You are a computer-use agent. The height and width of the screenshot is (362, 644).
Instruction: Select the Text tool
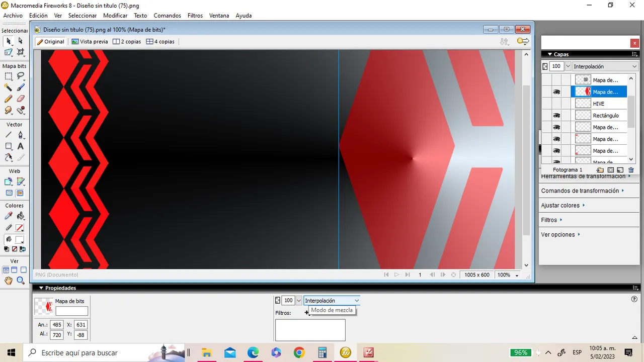click(21, 146)
